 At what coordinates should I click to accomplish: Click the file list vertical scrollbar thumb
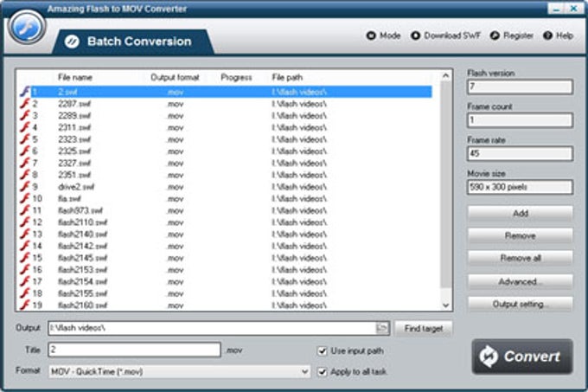(445, 184)
